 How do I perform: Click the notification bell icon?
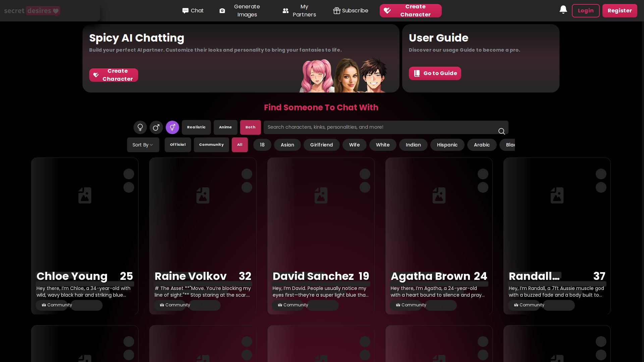(x=563, y=10)
